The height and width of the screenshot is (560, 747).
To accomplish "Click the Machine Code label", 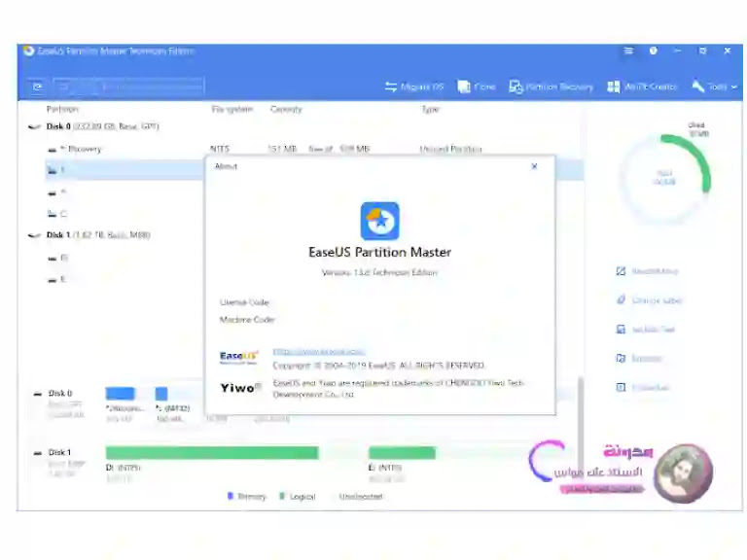I will coord(247,320).
